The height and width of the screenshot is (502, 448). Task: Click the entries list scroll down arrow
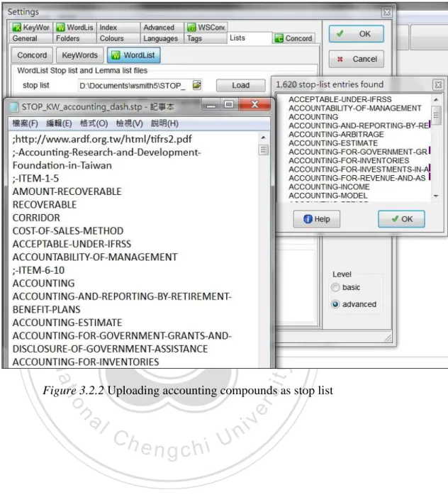point(436,196)
